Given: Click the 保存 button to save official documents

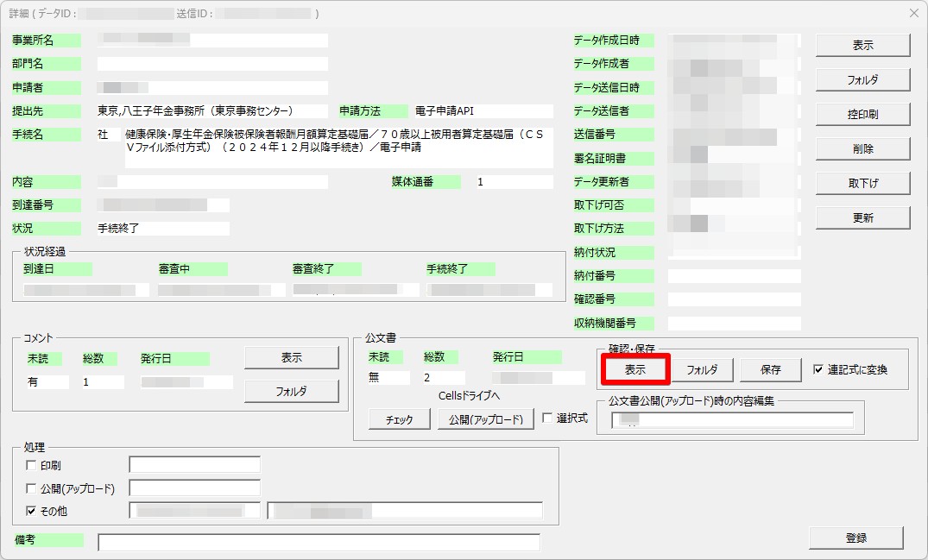Looking at the screenshot, I should (769, 369).
